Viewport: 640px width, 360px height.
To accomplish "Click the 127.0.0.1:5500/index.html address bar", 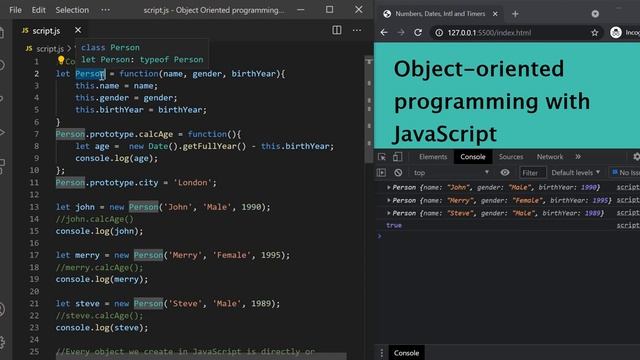I will coord(489,33).
